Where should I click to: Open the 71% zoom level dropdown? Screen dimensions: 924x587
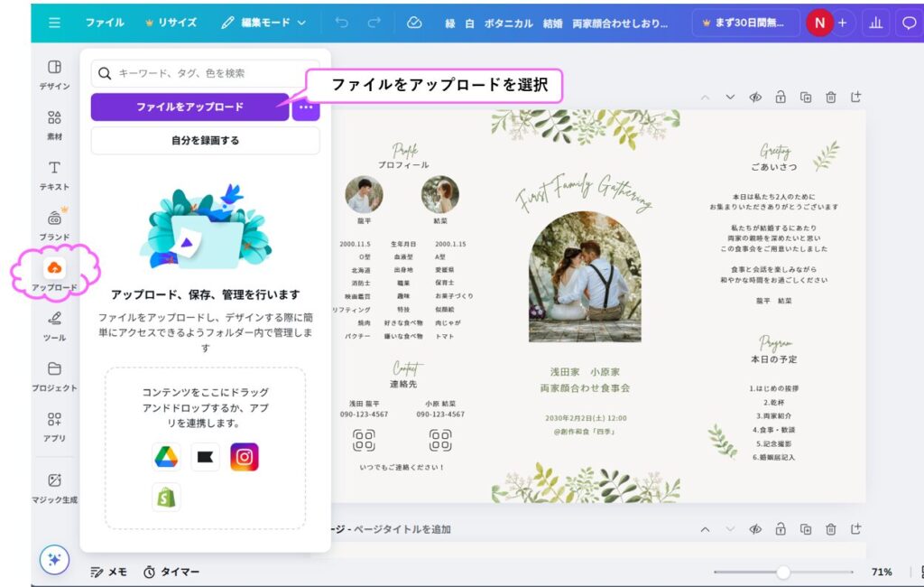[x=882, y=572]
